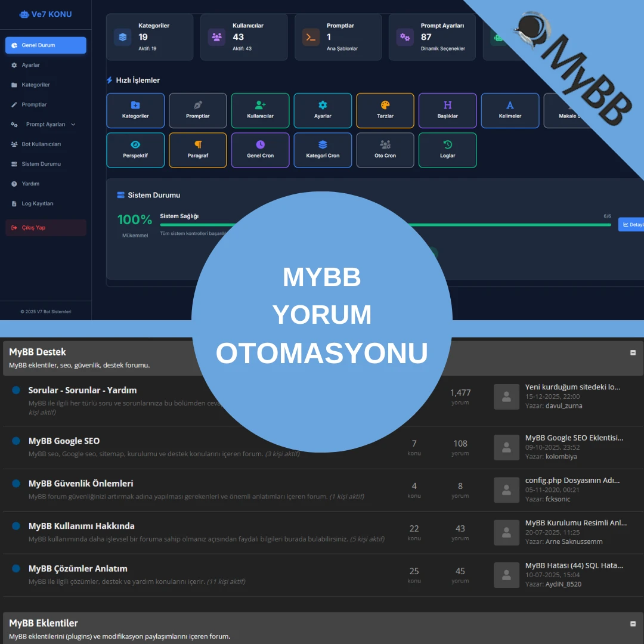644x644 pixels.
Task: Click the MyBB Kullanımı Hakkında status dot
Action: coord(16,526)
